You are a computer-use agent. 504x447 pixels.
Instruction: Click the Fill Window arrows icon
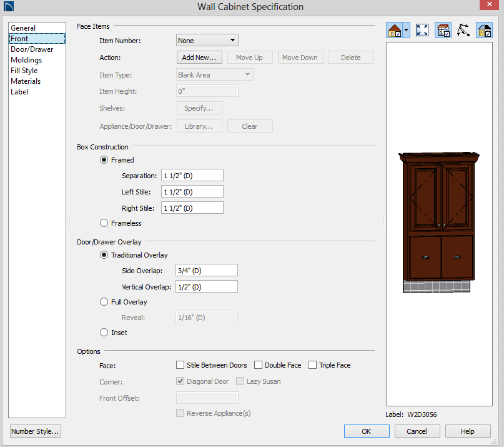pyautogui.click(x=422, y=30)
